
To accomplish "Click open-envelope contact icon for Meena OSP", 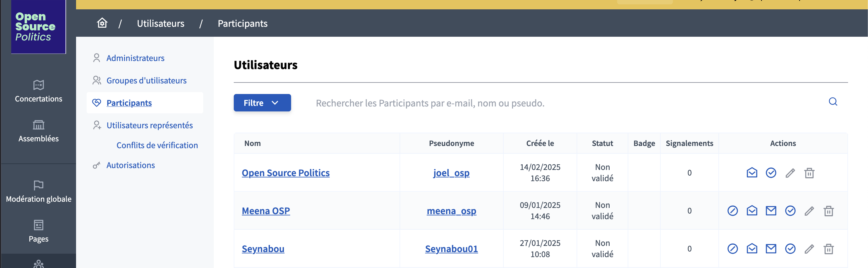I will 752,211.
